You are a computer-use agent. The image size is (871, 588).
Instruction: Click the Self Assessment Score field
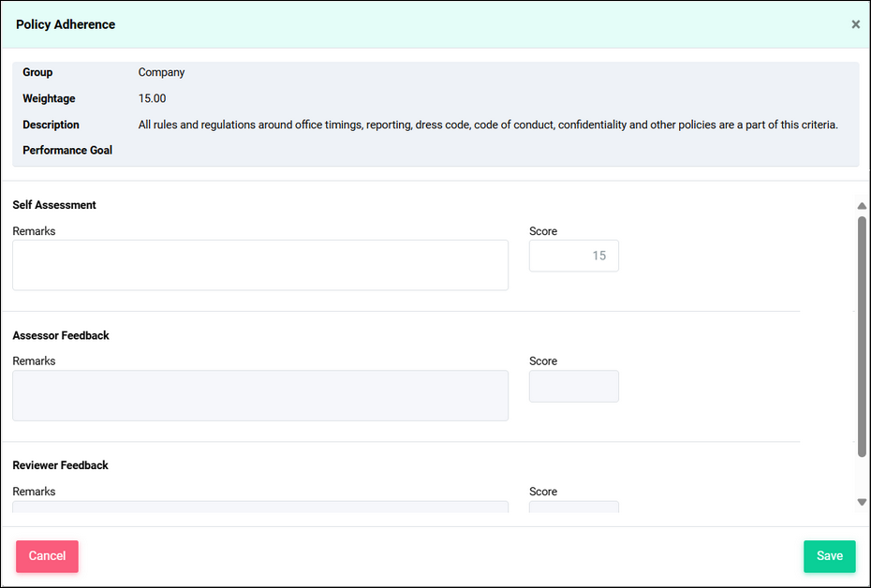(573, 256)
